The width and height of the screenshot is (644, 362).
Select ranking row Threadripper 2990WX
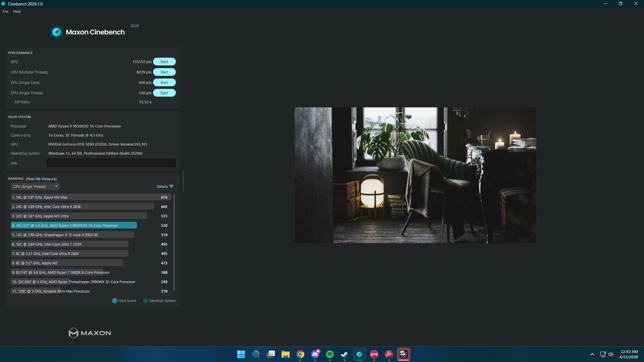pyautogui.click(x=91, y=282)
